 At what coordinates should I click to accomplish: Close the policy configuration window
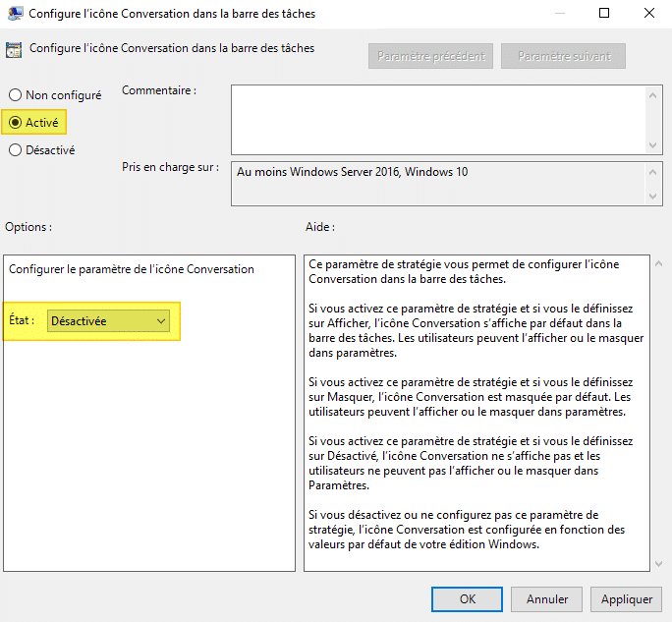point(649,14)
